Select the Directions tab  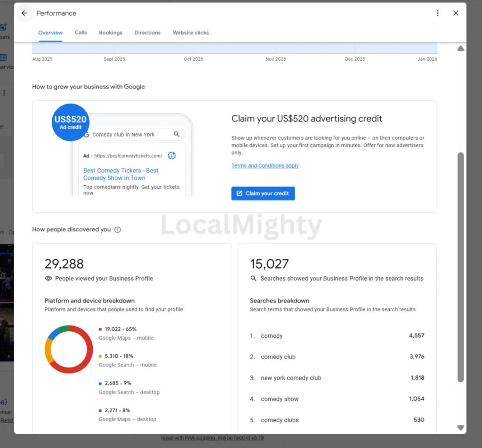point(147,33)
